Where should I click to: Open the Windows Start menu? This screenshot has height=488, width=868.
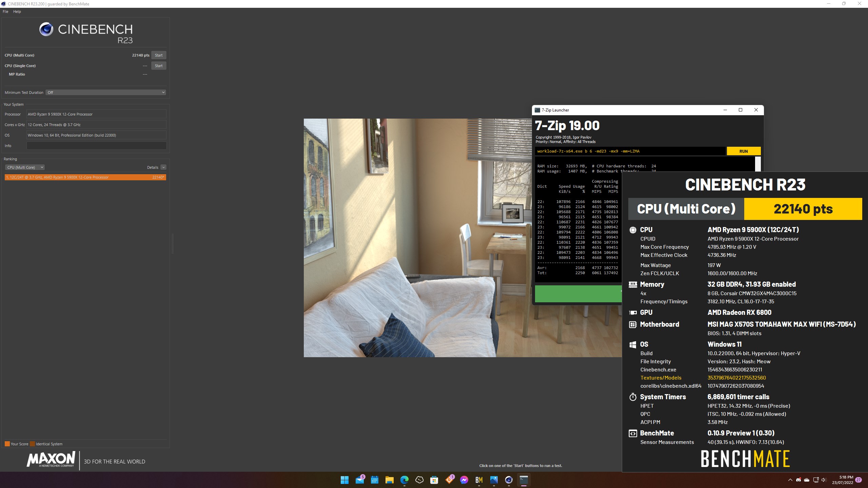tap(345, 480)
